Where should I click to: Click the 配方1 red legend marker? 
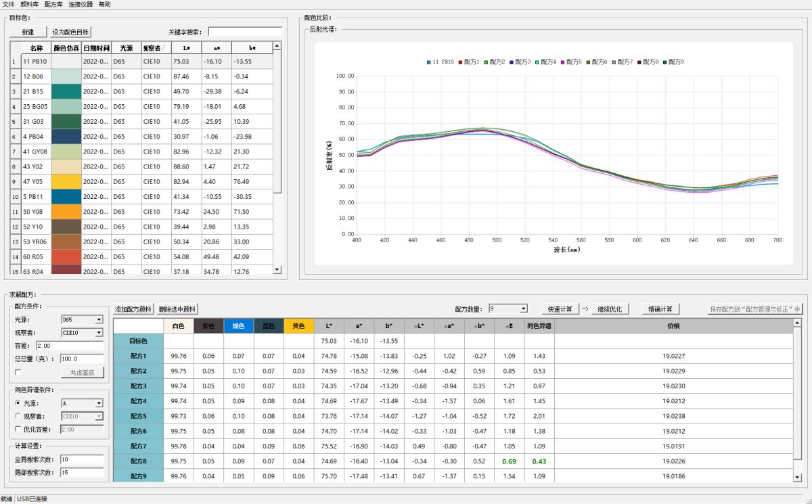coord(459,62)
